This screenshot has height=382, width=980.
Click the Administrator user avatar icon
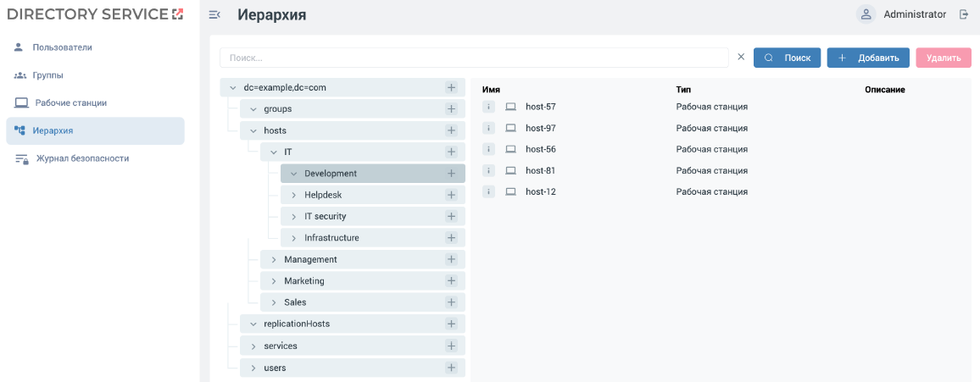tap(866, 14)
